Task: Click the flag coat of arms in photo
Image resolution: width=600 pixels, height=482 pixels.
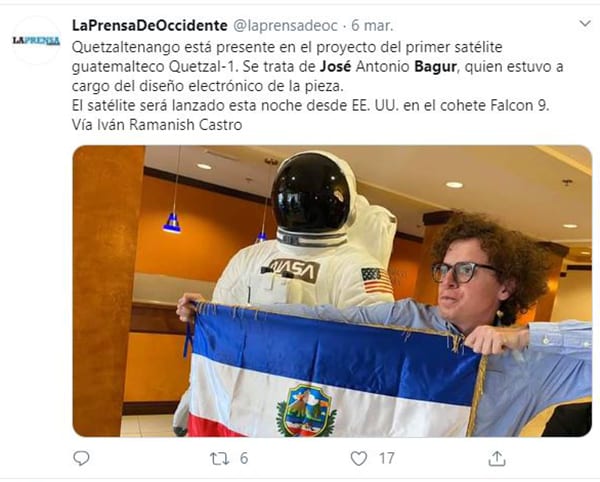Action: [x=307, y=412]
